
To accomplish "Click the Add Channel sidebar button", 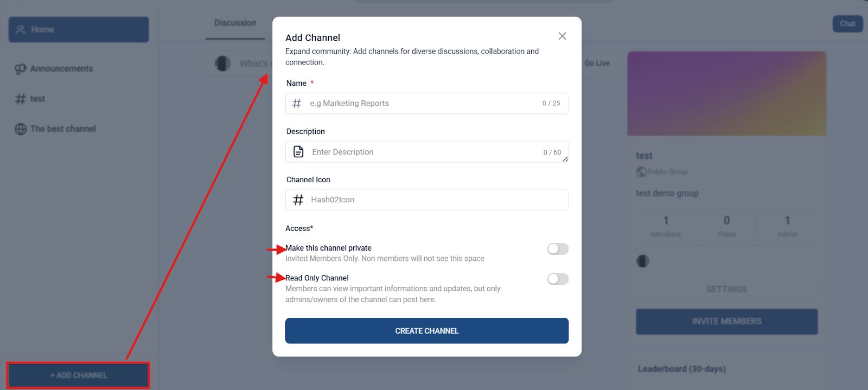I will click(79, 375).
